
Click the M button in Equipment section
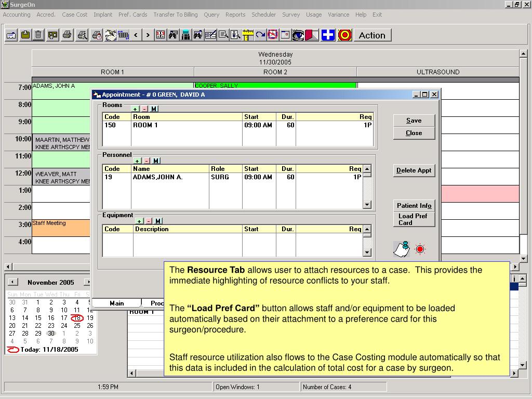click(x=158, y=221)
